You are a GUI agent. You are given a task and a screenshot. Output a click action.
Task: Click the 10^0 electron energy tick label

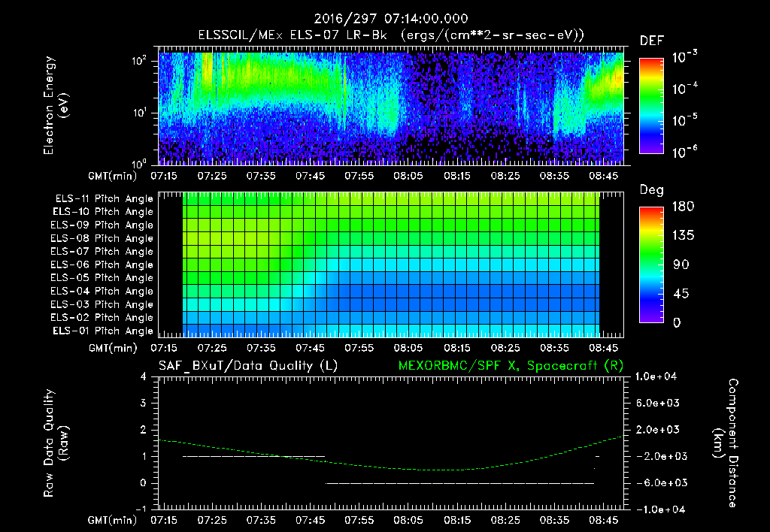point(139,163)
